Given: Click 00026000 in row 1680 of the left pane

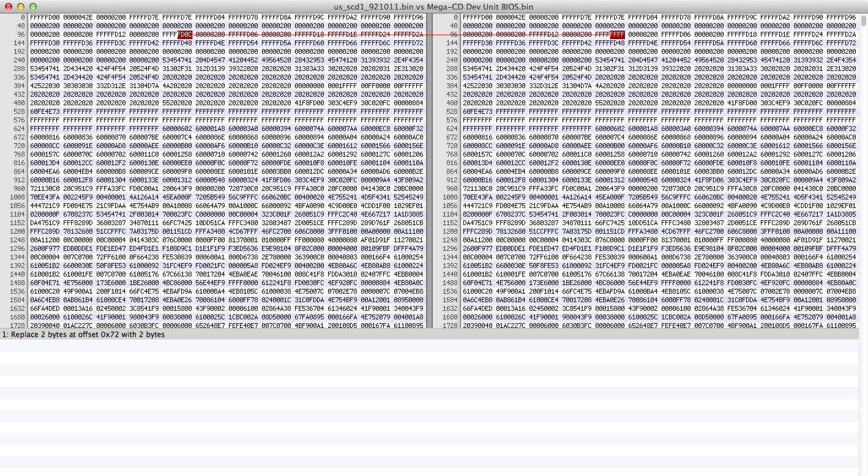Looking at the screenshot, I should tap(44, 318).
